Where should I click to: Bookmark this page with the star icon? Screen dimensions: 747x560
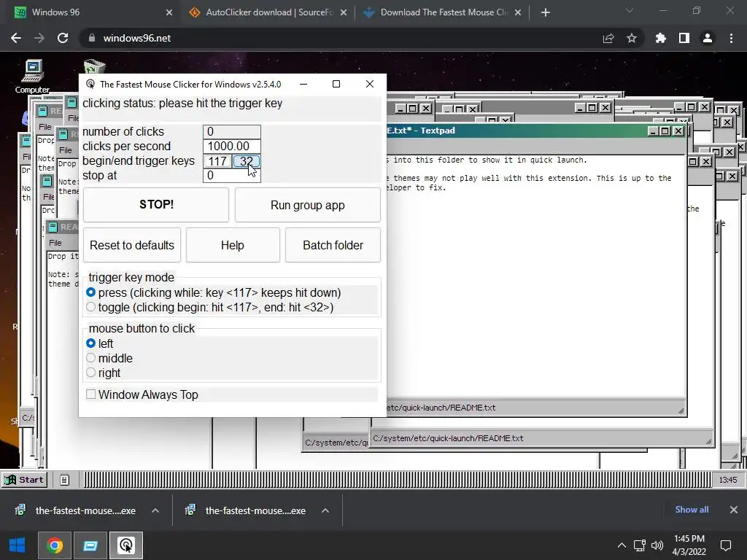click(x=632, y=38)
